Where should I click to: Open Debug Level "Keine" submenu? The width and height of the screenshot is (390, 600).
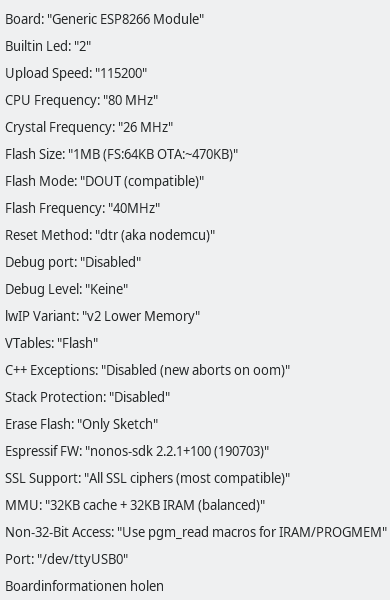tap(195, 289)
